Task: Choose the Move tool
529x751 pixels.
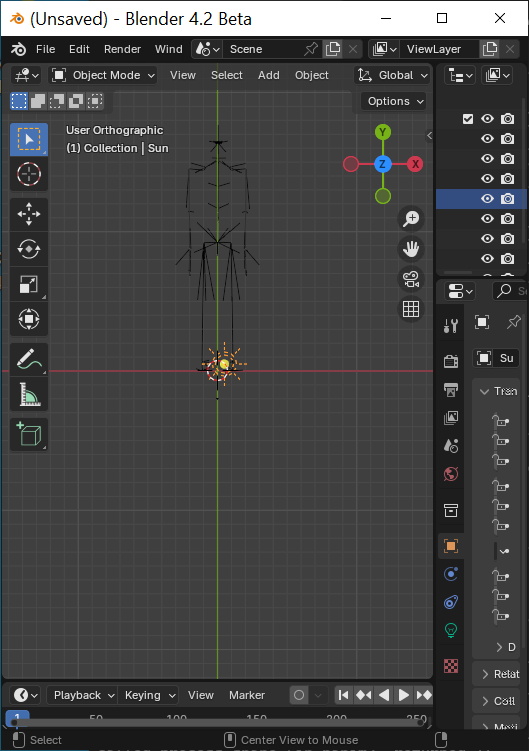Action: click(x=29, y=214)
